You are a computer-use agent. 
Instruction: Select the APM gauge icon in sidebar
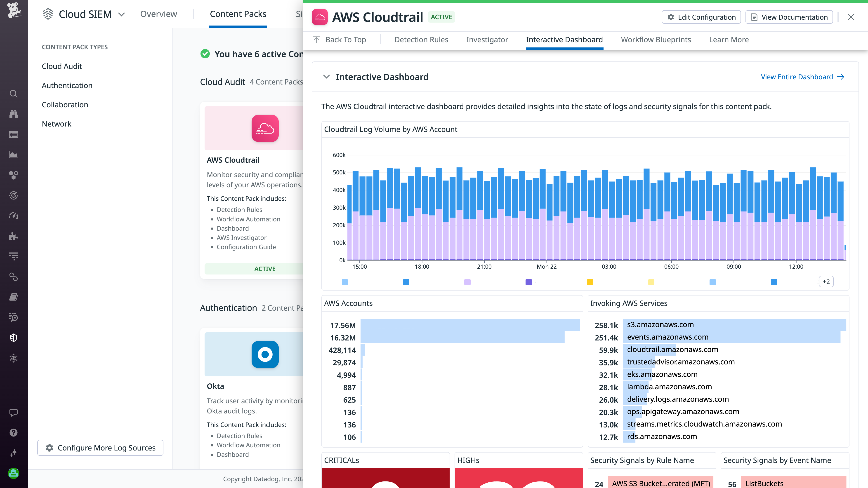click(14, 216)
